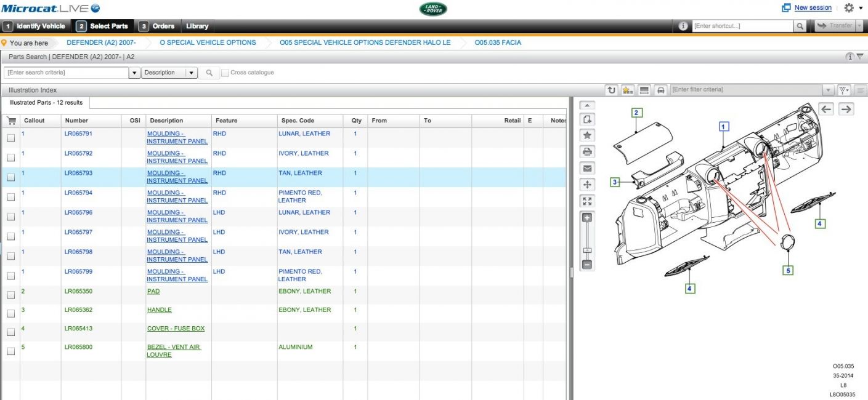The image size is (868, 400).
Task: Select the pan move tool icon
Action: pyautogui.click(x=588, y=184)
